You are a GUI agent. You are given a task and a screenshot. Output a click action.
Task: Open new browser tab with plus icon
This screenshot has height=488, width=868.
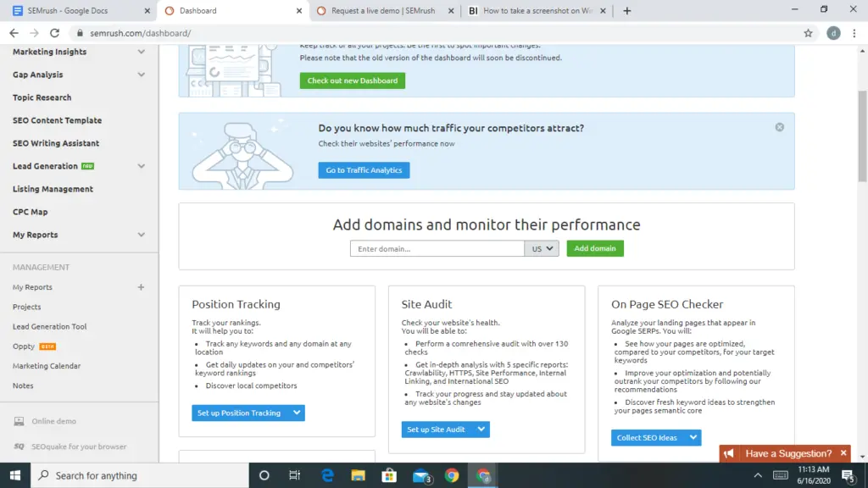[x=627, y=11]
